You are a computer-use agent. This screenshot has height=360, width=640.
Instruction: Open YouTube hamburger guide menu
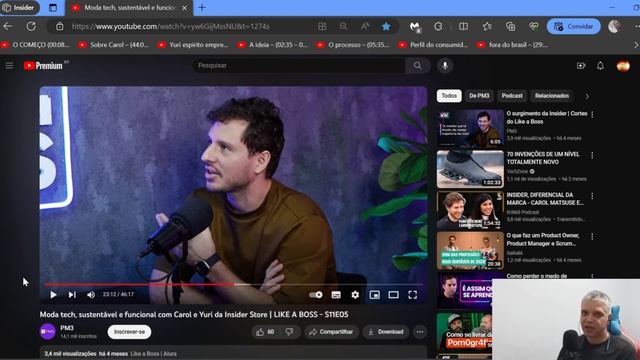(9, 65)
